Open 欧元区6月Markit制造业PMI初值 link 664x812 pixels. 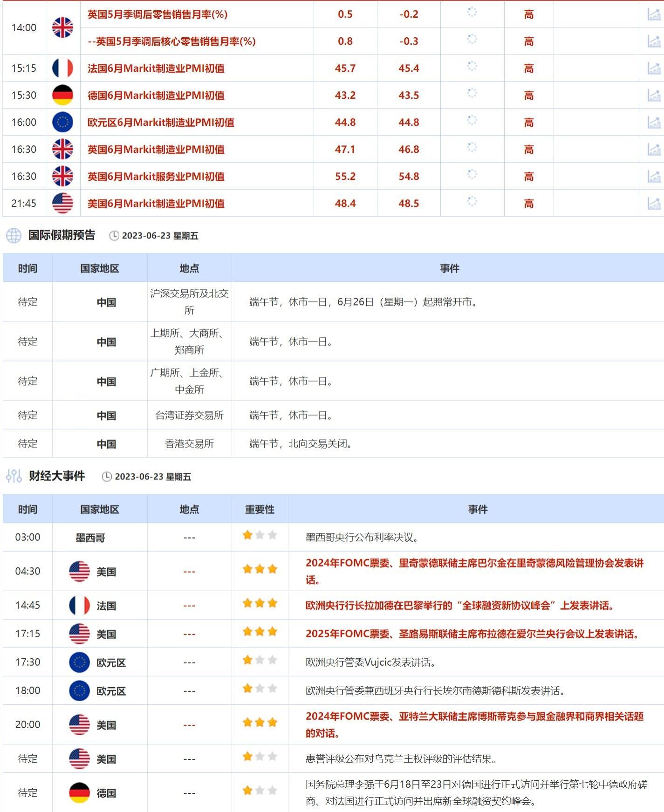[161, 123]
